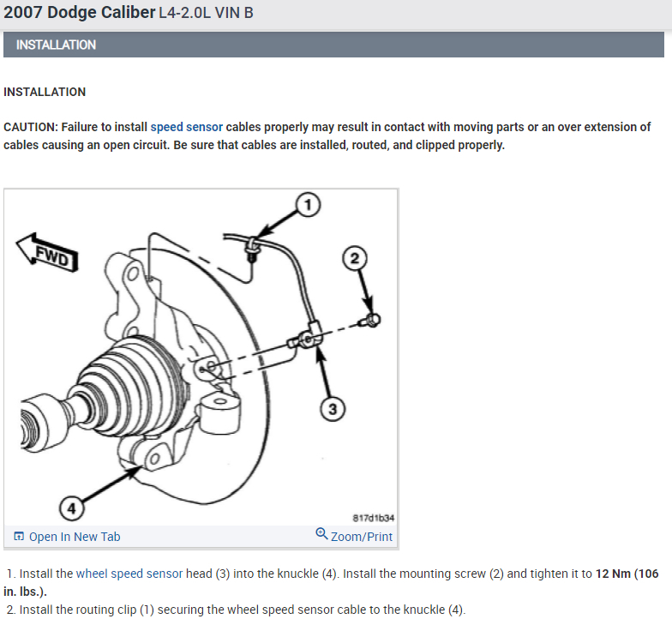Click the L4-2.0L VIN B engine text
Viewport: 672px width, 637px height.
(206, 13)
